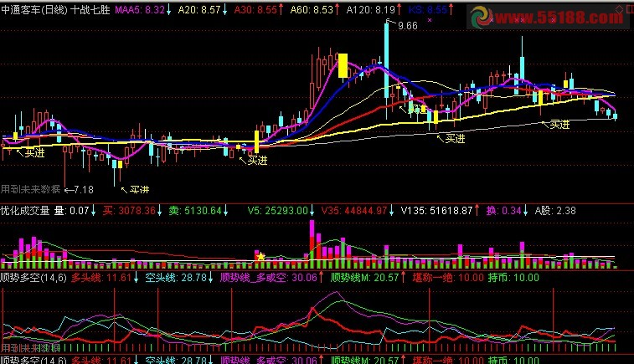634x364 pixels.
Task: Select 堪称一绝: 10.00 label above the indicator
Action: [448, 278]
